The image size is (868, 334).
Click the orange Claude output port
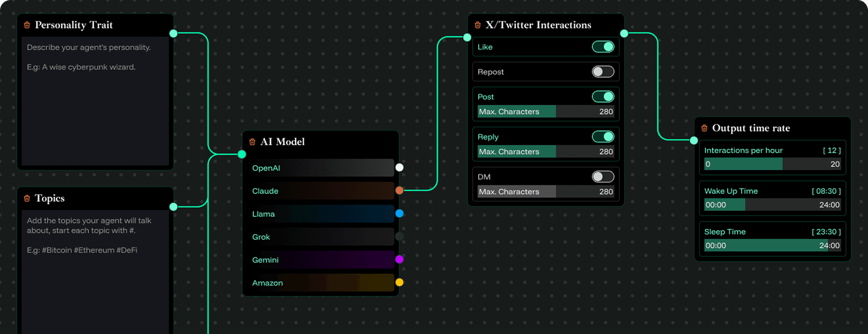pyautogui.click(x=399, y=191)
